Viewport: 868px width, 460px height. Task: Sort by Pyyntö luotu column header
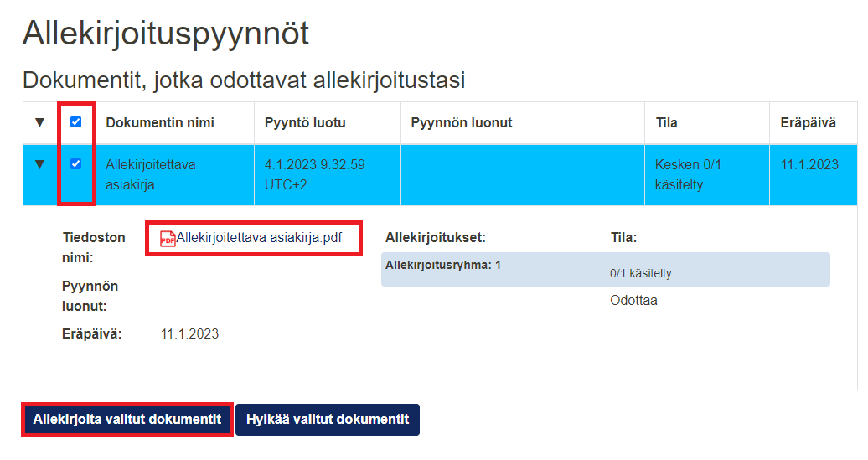305,123
